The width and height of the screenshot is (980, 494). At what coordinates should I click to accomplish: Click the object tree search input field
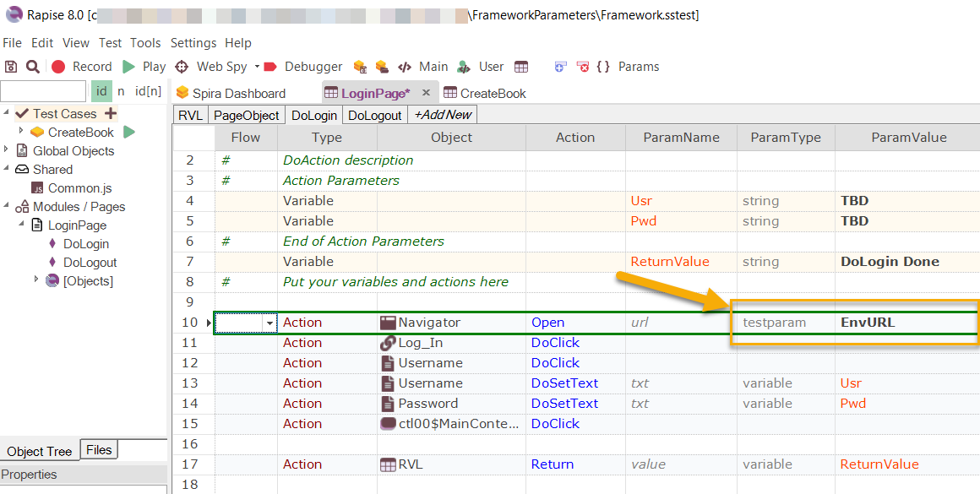pos(43,91)
